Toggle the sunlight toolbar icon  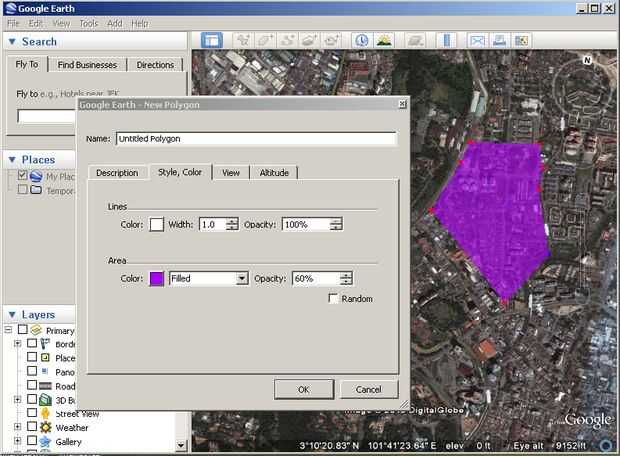point(384,40)
